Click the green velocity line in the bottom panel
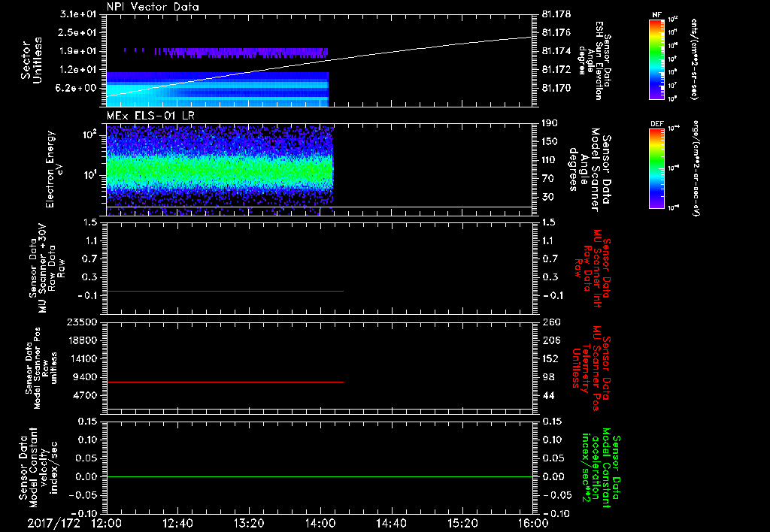 coord(320,476)
